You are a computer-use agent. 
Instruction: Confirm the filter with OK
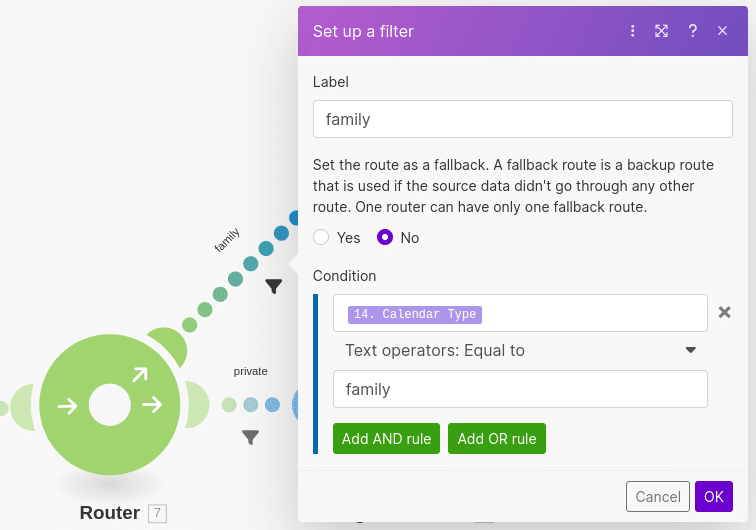pos(714,497)
